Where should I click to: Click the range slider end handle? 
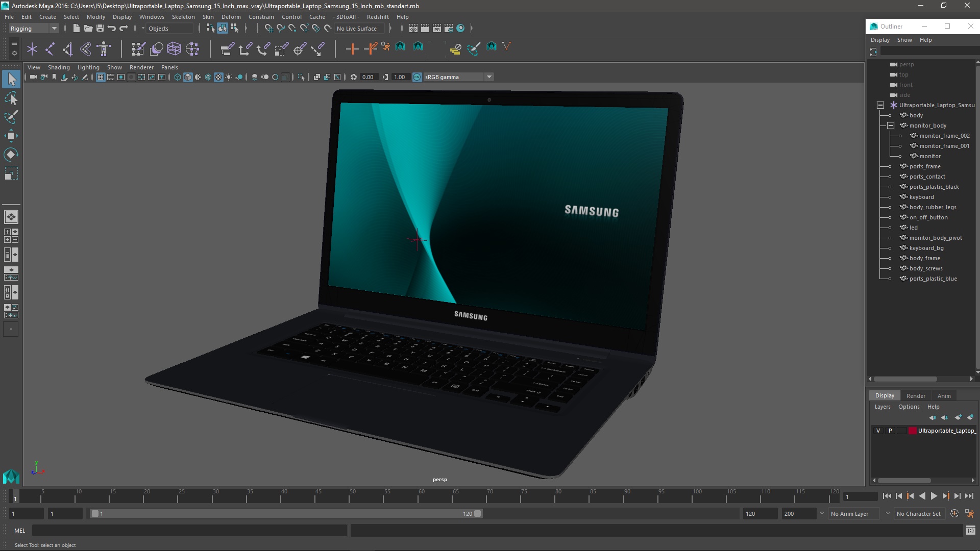click(478, 514)
